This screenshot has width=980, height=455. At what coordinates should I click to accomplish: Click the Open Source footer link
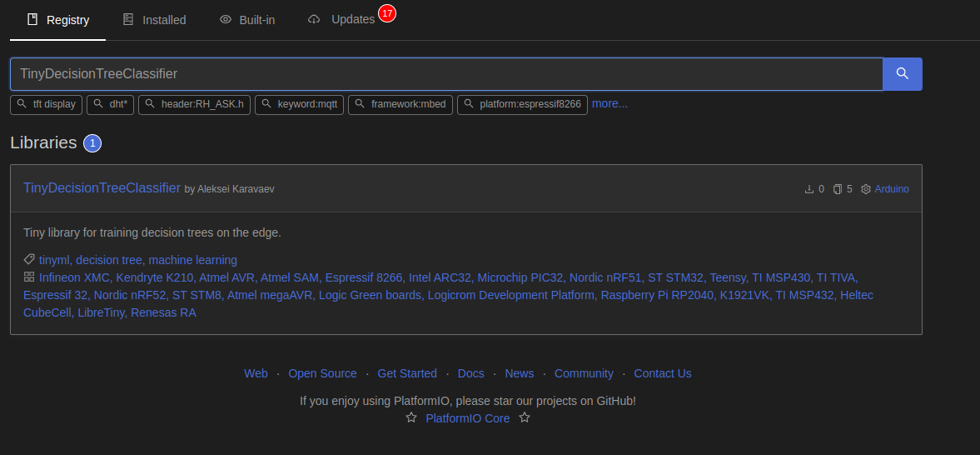322,373
